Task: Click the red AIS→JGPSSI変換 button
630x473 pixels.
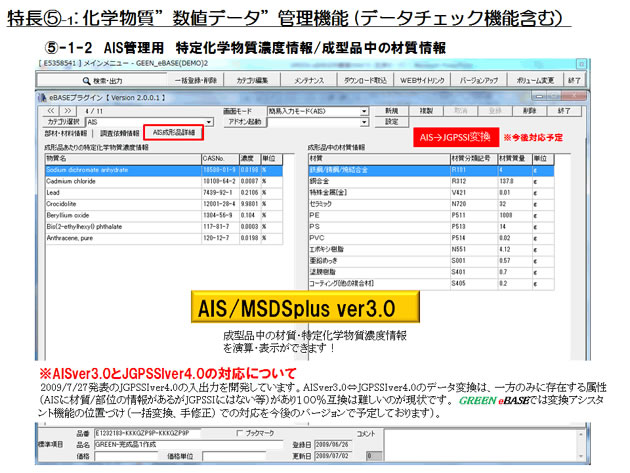Action: pyautogui.click(x=456, y=137)
